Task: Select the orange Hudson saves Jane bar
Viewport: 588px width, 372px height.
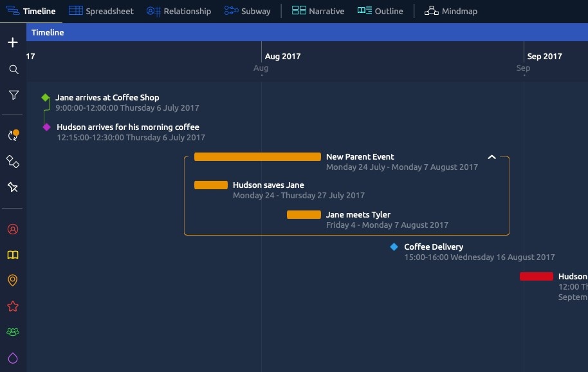Action: [x=211, y=185]
